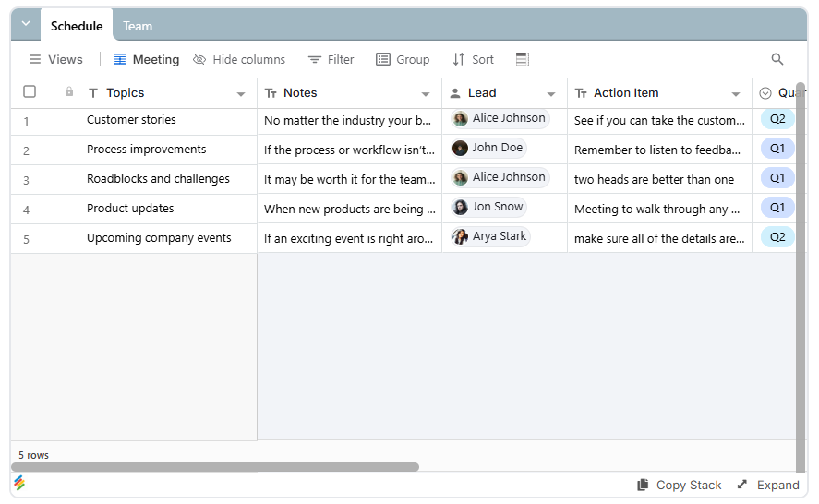Click the Expand button

pyautogui.click(x=768, y=486)
